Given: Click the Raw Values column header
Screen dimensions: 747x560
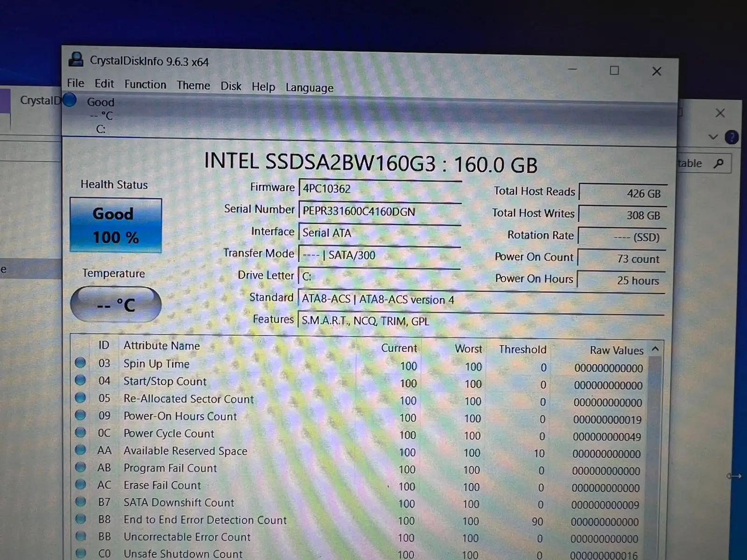Looking at the screenshot, I should pos(616,350).
